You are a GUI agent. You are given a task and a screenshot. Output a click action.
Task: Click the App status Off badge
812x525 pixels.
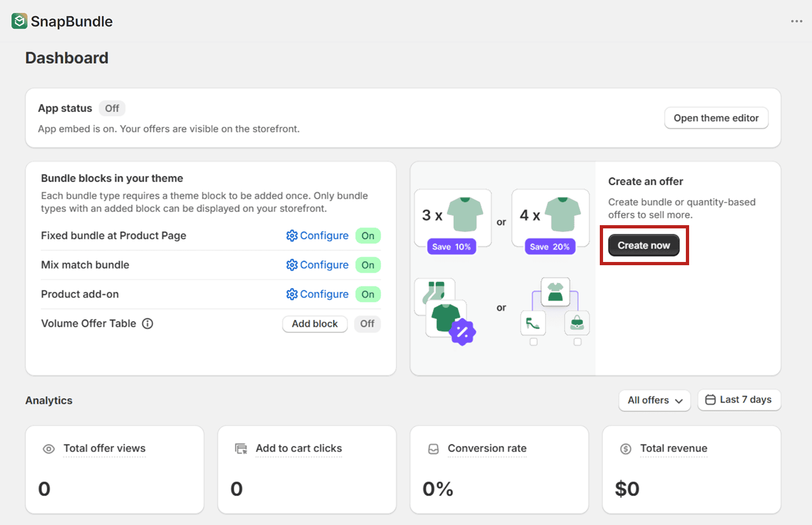point(112,108)
